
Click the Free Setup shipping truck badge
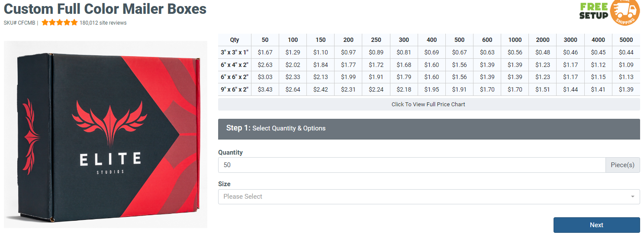tap(609, 12)
